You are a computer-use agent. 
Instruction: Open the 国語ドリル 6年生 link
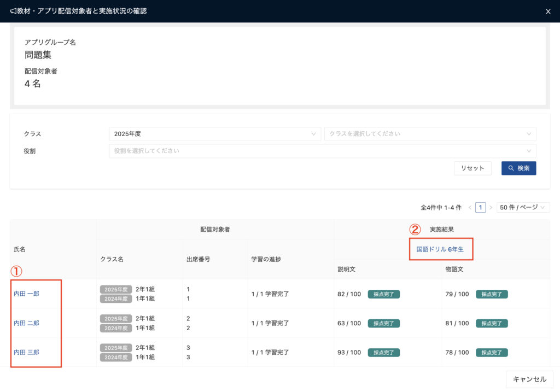coord(440,249)
